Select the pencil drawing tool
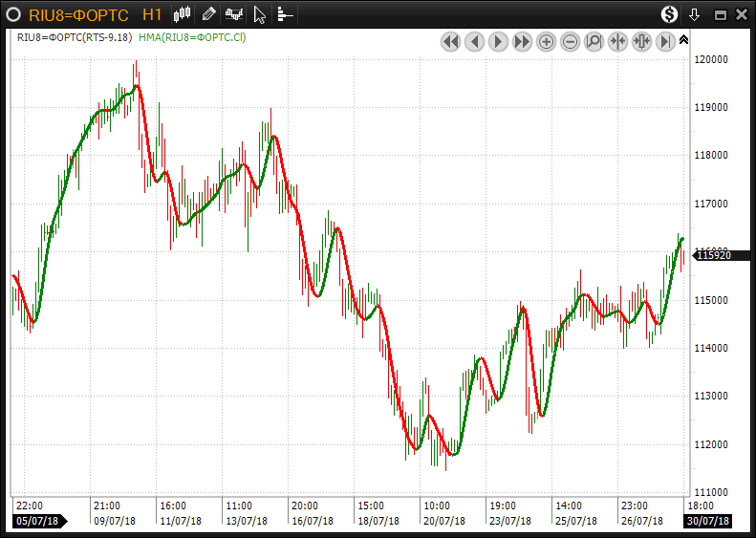 click(208, 14)
